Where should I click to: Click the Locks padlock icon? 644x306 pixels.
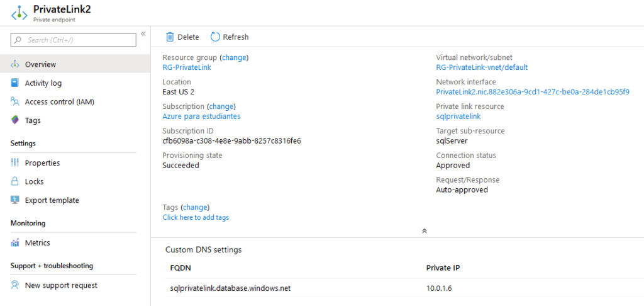(15, 181)
